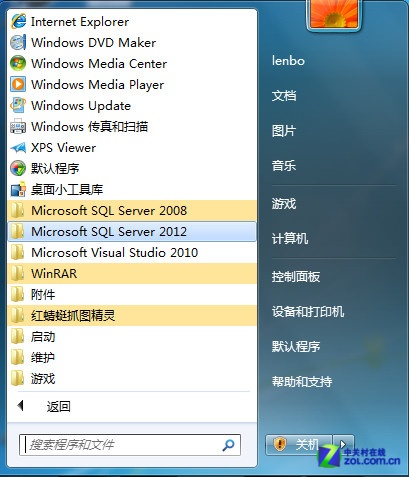Click the magnifier search icon
The width and height of the screenshot is (409, 477).
coord(228,445)
